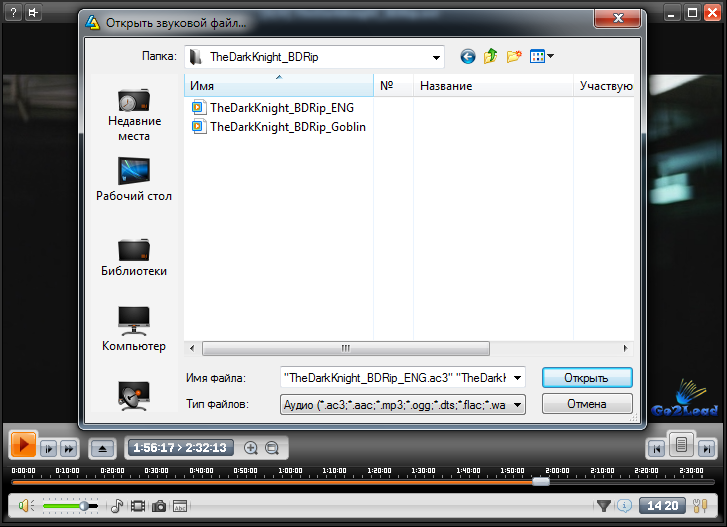Screen dimensions: 727x527
Task: Sort by Название column header
Action: pos(493,86)
